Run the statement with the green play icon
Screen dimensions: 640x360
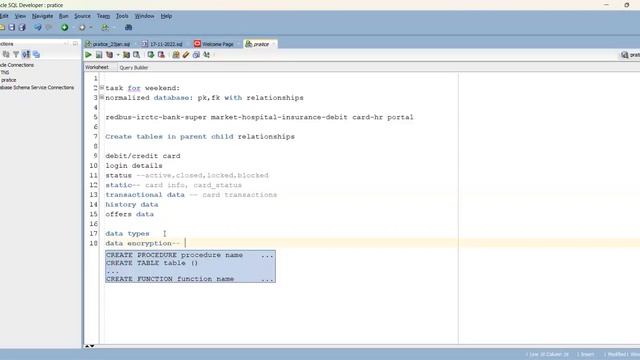point(88,55)
